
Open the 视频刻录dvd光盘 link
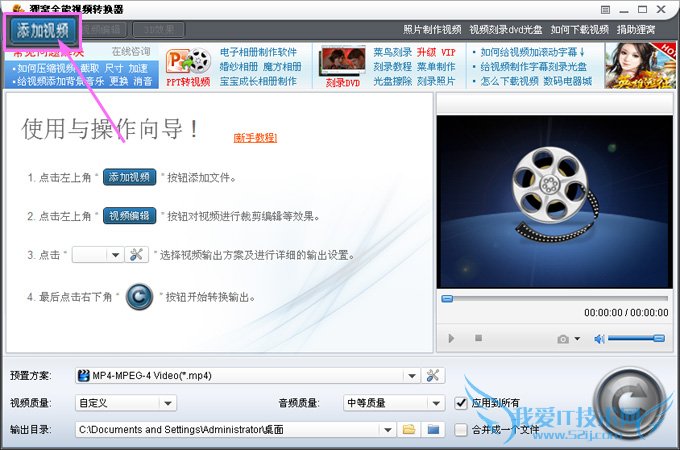(506, 29)
